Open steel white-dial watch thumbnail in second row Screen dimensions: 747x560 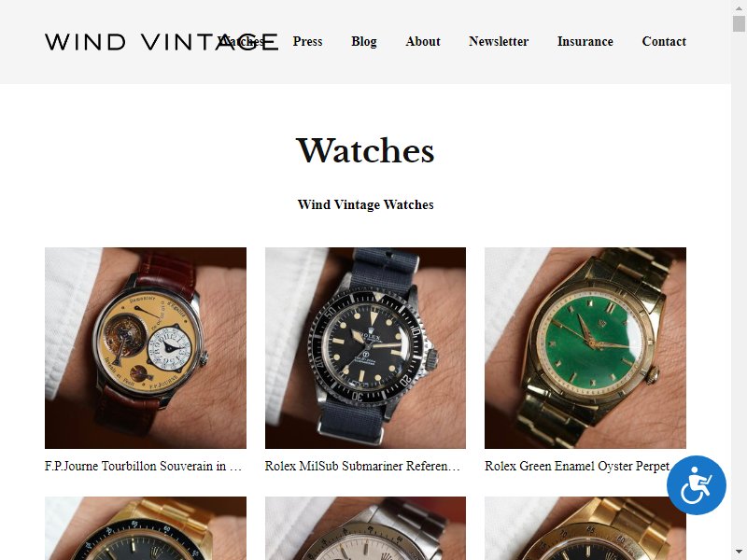tap(365, 528)
